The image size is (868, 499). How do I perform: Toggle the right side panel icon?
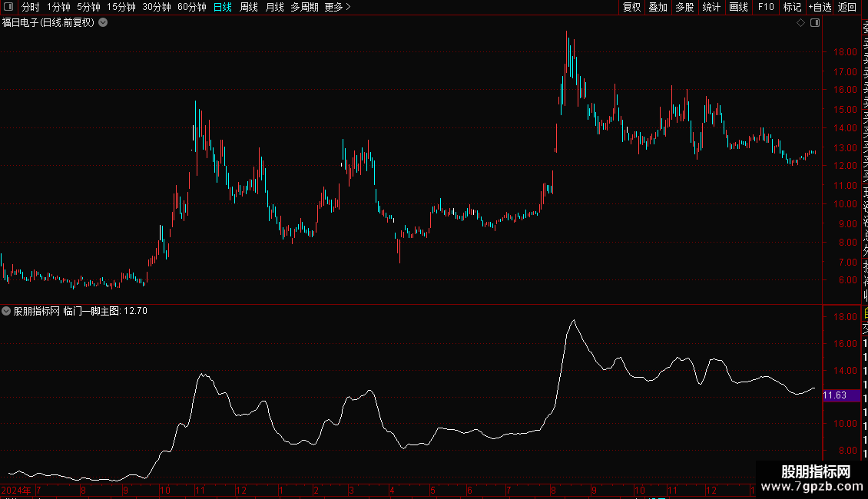tap(815, 23)
